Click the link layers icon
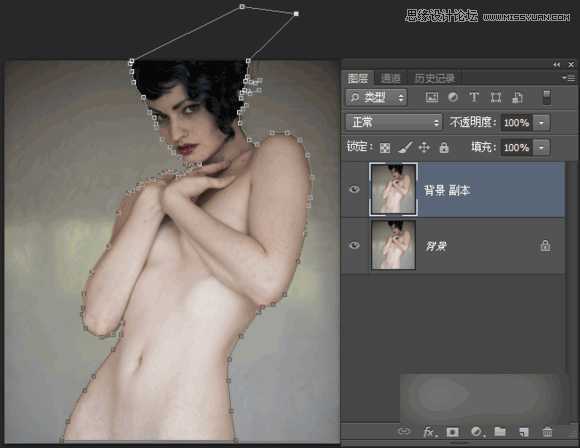 pos(404,431)
